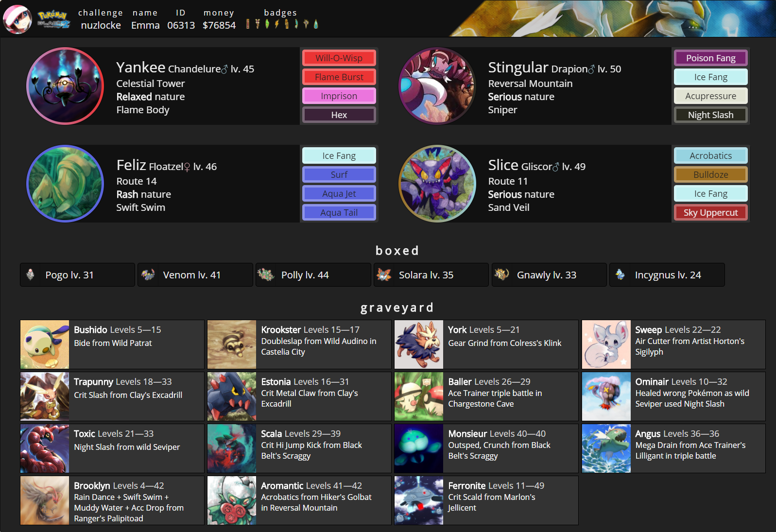Click the Pokémon Black 2 logo

point(53,20)
